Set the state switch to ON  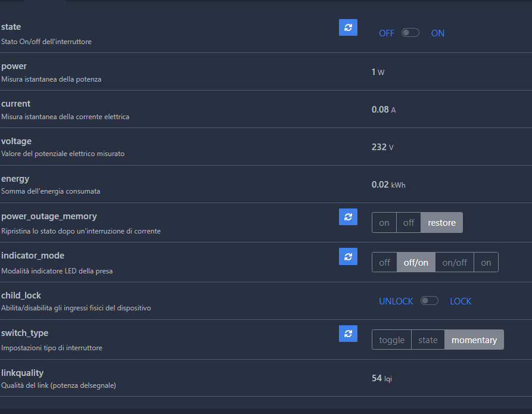click(438, 33)
